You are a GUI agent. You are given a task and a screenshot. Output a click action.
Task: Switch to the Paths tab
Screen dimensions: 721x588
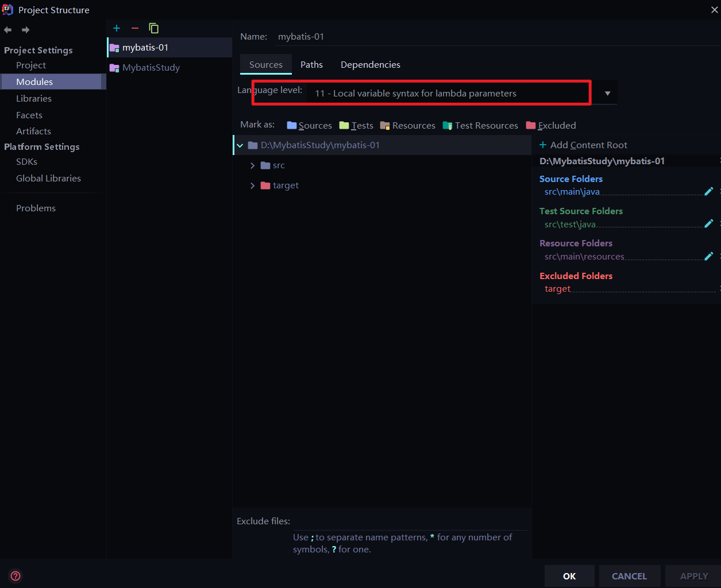click(x=311, y=64)
